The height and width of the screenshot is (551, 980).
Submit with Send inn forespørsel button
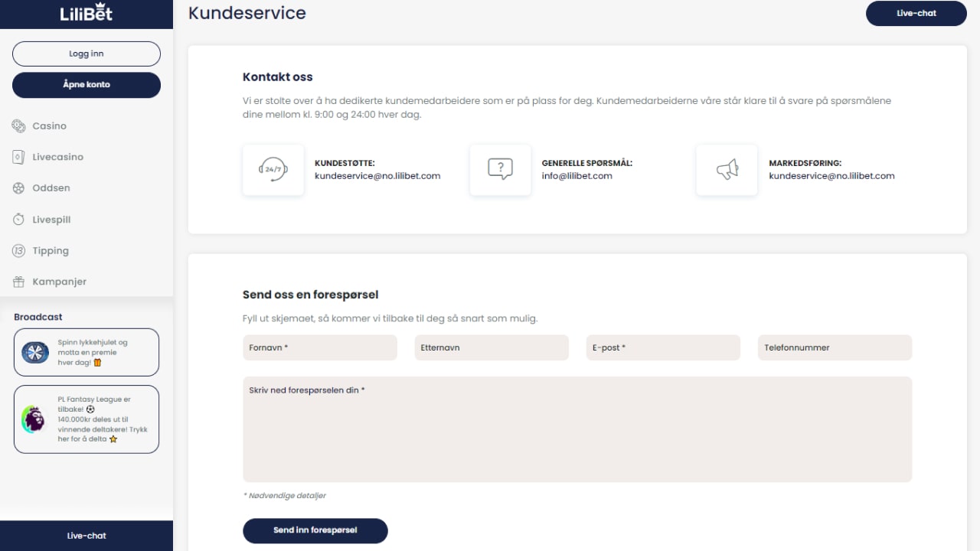315,530
